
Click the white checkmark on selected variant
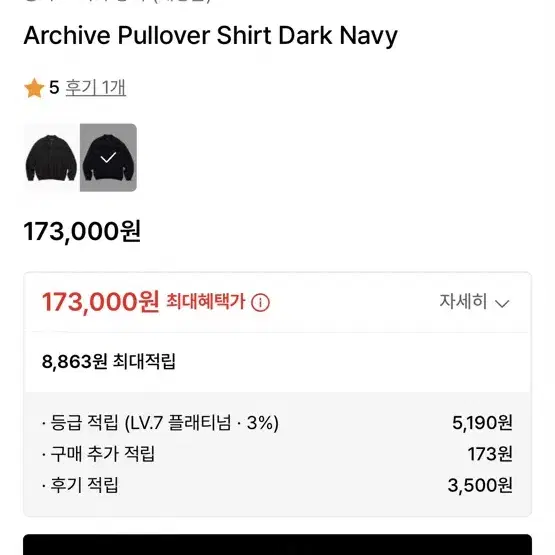[x=108, y=157]
